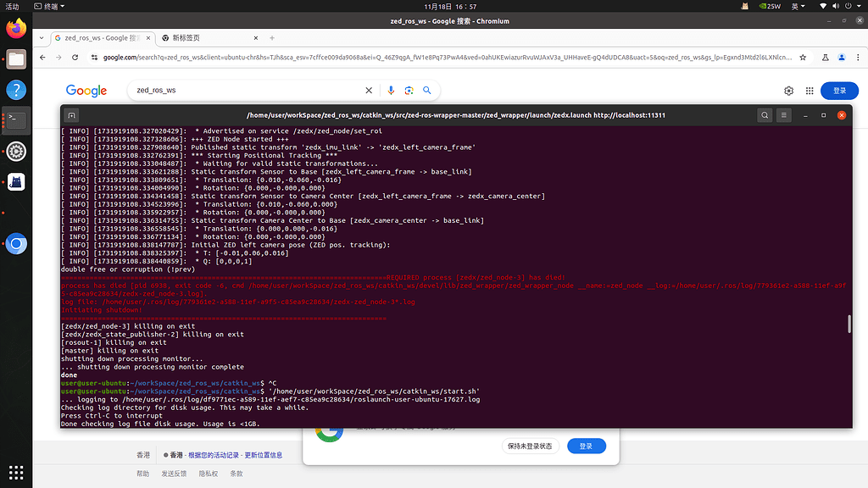Screen dimensions: 868x488
Task: Open Google Lens image search
Action: coord(409,91)
